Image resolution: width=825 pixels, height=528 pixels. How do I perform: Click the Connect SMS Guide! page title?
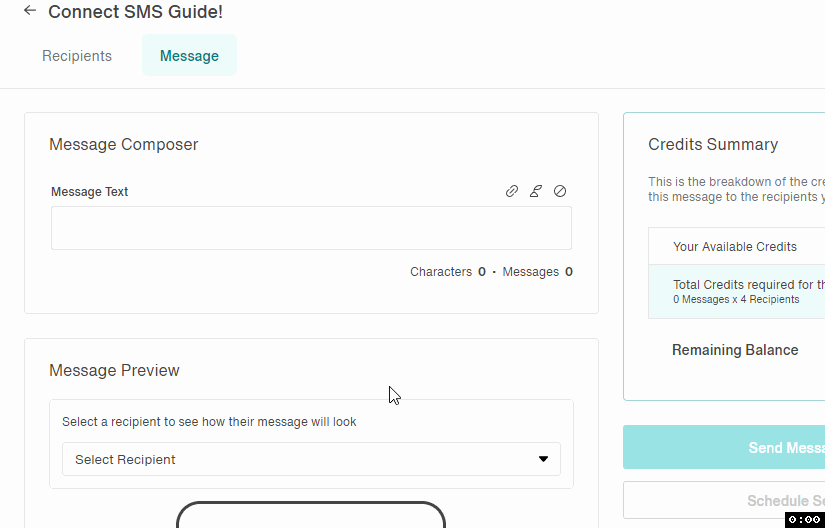point(135,12)
